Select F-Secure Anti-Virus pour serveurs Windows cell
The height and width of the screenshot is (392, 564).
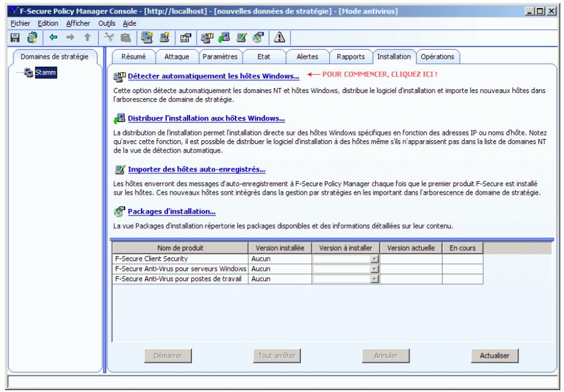[x=180, y=269]
